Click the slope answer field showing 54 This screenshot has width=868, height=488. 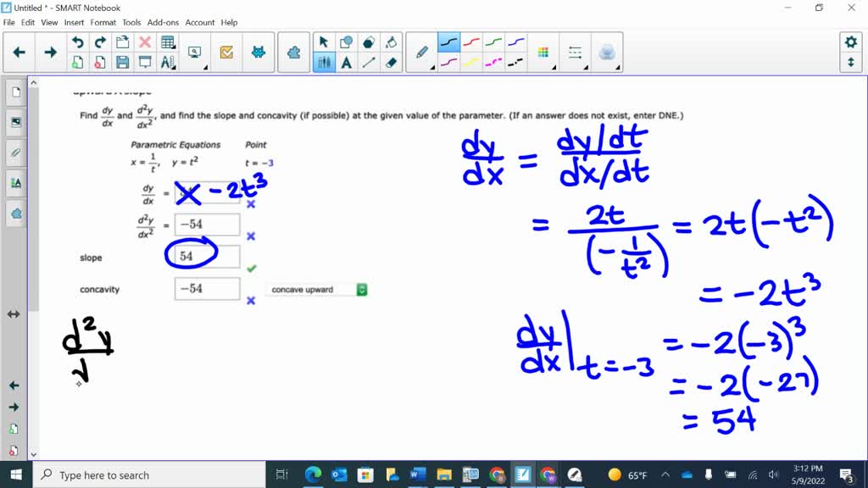click(x=206, y=256)
